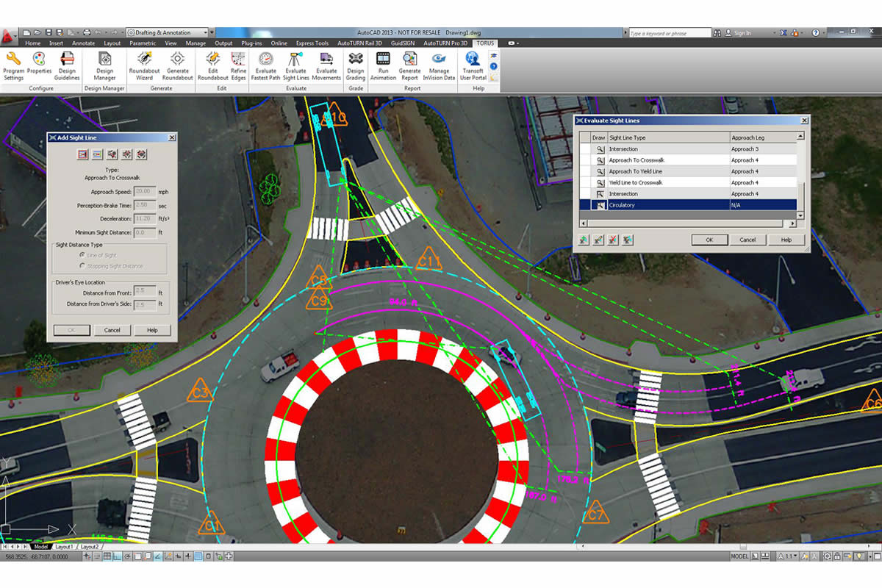Select the Edit Roundabout tool
This screenshot has width=882, height=588.
[x=213, y=65]
